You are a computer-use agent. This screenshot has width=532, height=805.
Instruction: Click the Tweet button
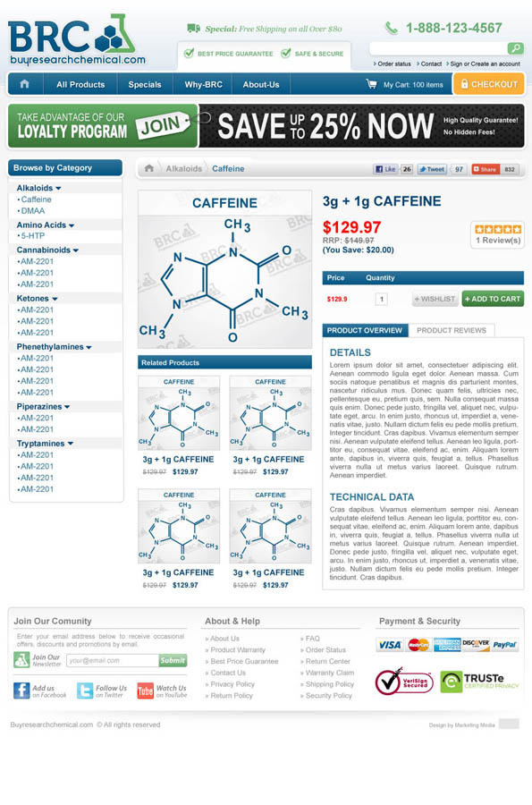(432, 169)
